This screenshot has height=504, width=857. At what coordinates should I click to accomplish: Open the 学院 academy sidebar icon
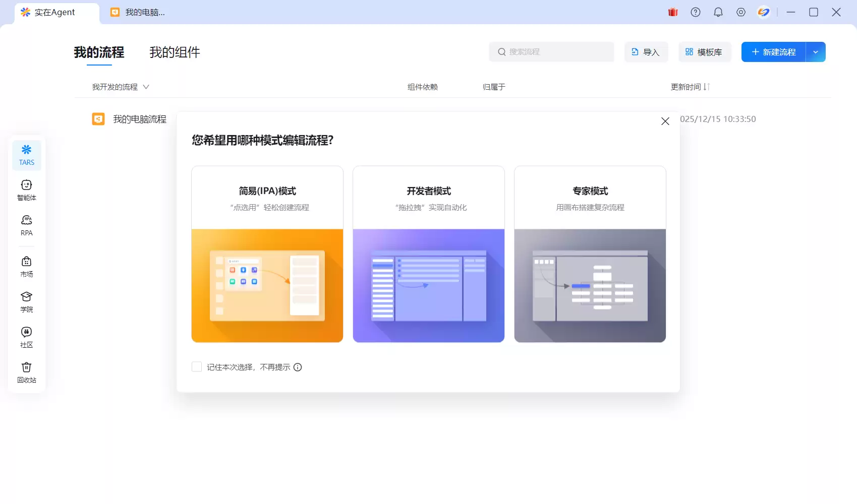(27, 302)
